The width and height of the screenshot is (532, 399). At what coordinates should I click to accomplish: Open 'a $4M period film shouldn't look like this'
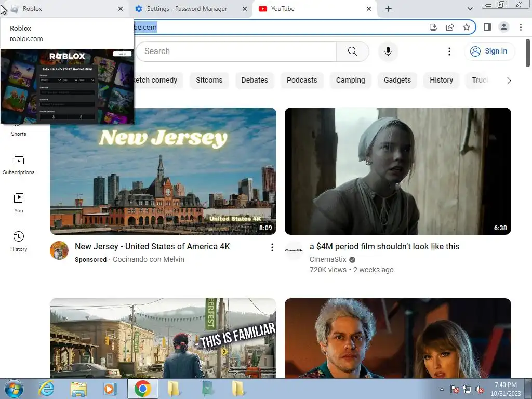[x=384, y=246]
